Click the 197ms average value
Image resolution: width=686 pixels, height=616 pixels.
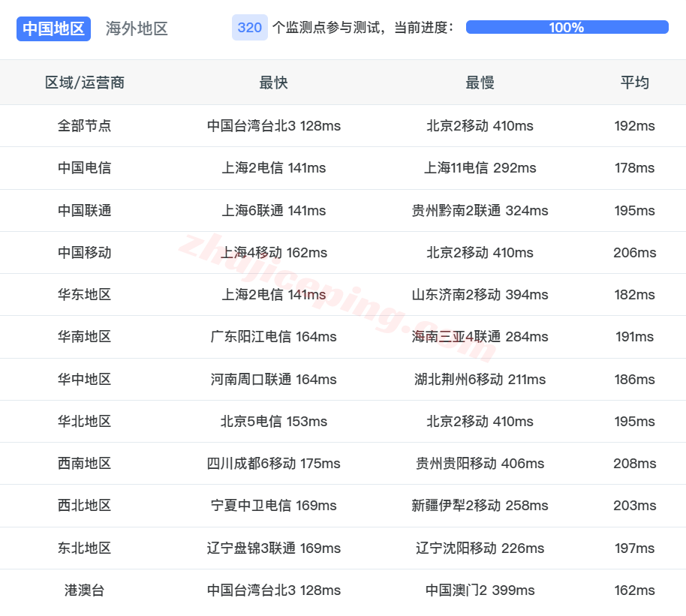(634, 548)
